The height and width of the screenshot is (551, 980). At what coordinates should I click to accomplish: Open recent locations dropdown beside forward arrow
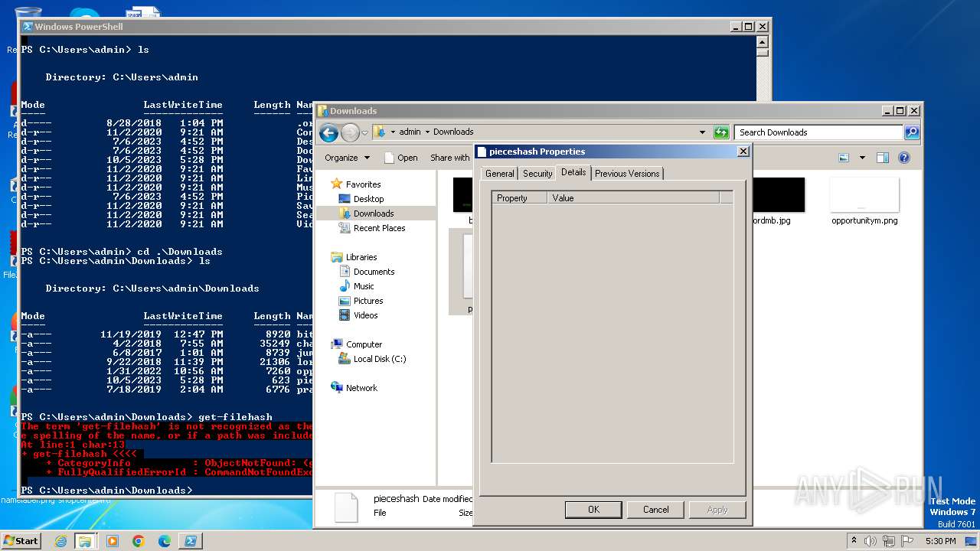364,132
